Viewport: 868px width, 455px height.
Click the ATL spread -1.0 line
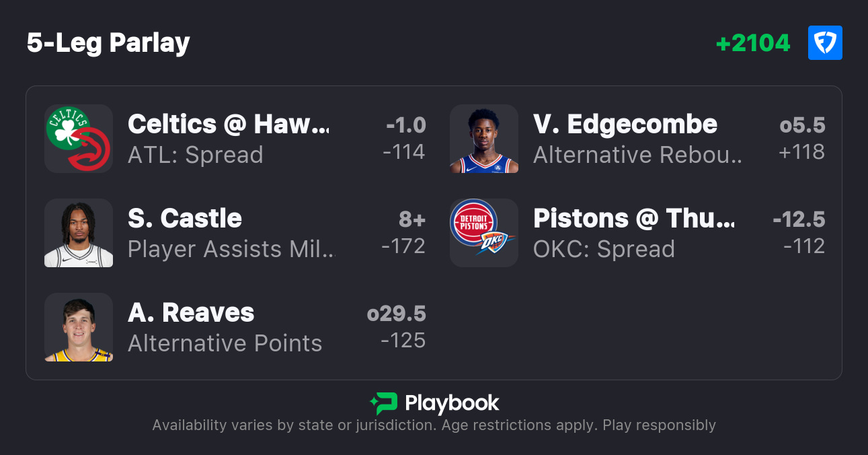pos(406,125)
